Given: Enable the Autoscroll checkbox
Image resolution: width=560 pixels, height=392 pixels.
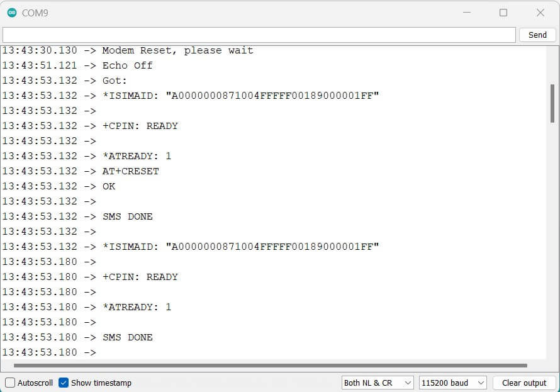Looking at the screenshot, I should point(10,383).
